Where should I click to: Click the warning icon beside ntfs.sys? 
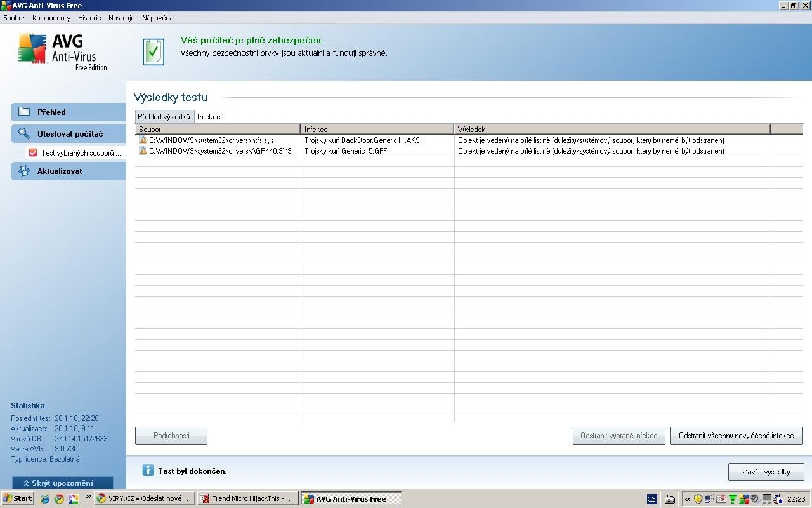click(x=143, y=140)
